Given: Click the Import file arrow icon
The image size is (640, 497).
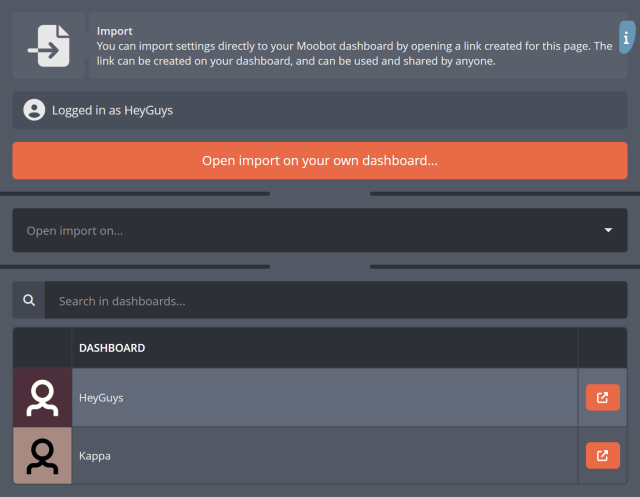Looking at the screenshot, I should (x=48, y=46).
